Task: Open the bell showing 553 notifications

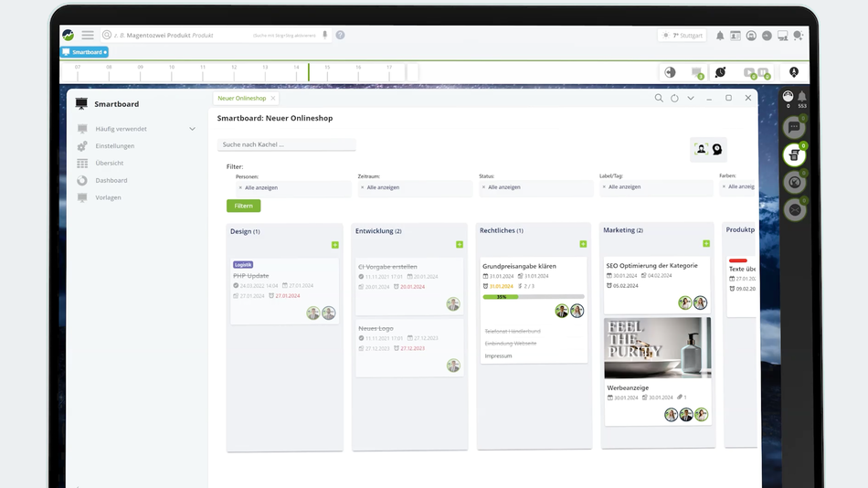Action: (801, 98)
